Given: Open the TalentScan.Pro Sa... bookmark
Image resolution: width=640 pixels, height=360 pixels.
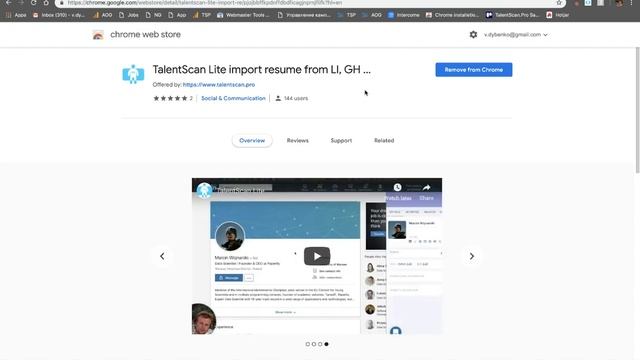Looking at the screenshot, I should coord(513,15).
